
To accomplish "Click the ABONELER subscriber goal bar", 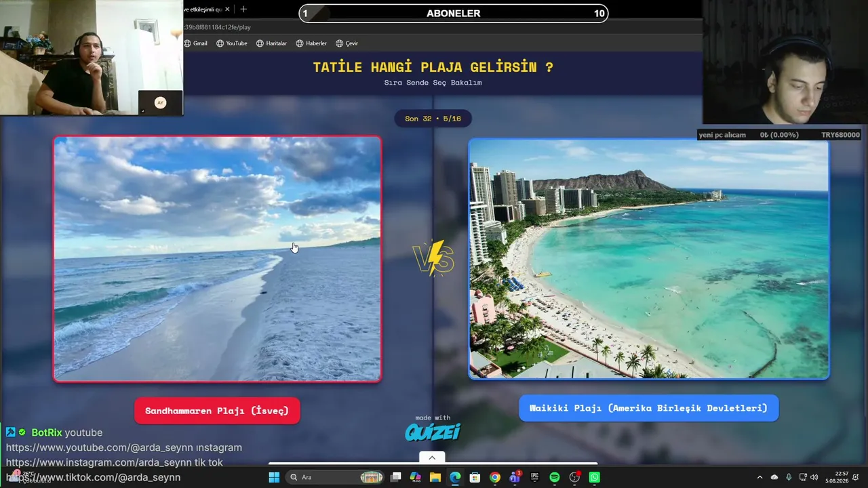I will click(x=453, y=13).
